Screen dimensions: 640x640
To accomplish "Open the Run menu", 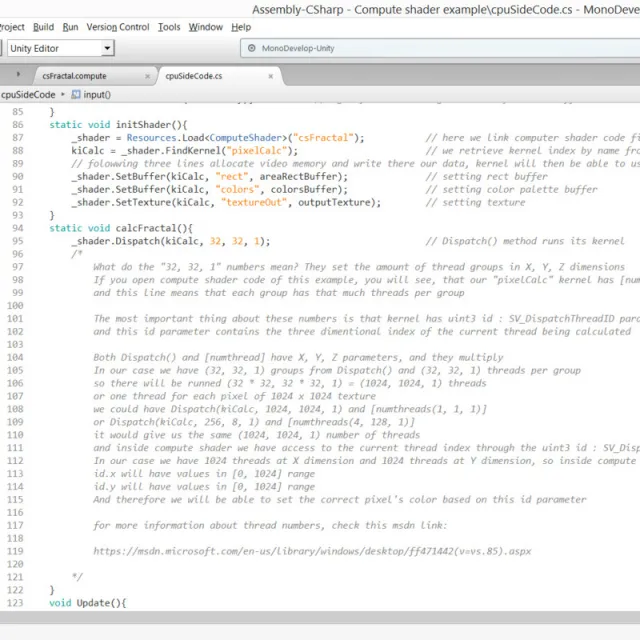I will (70, 27).
